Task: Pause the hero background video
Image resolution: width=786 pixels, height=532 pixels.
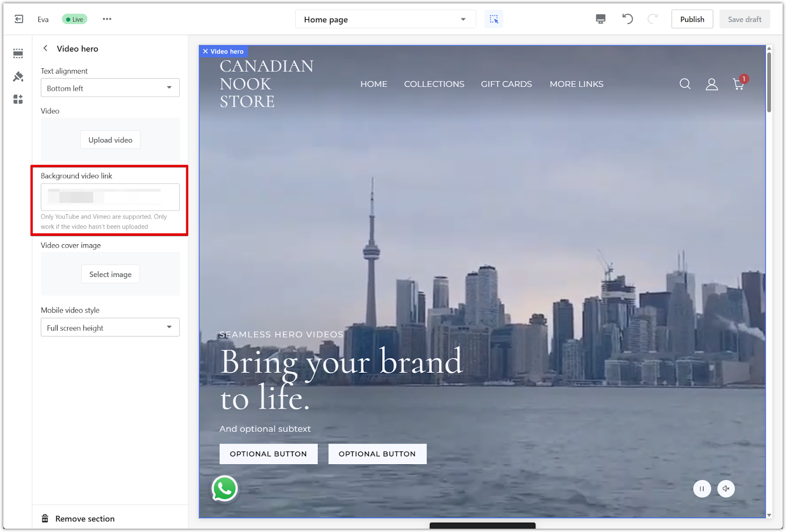Action: click(x=702, y=489)
